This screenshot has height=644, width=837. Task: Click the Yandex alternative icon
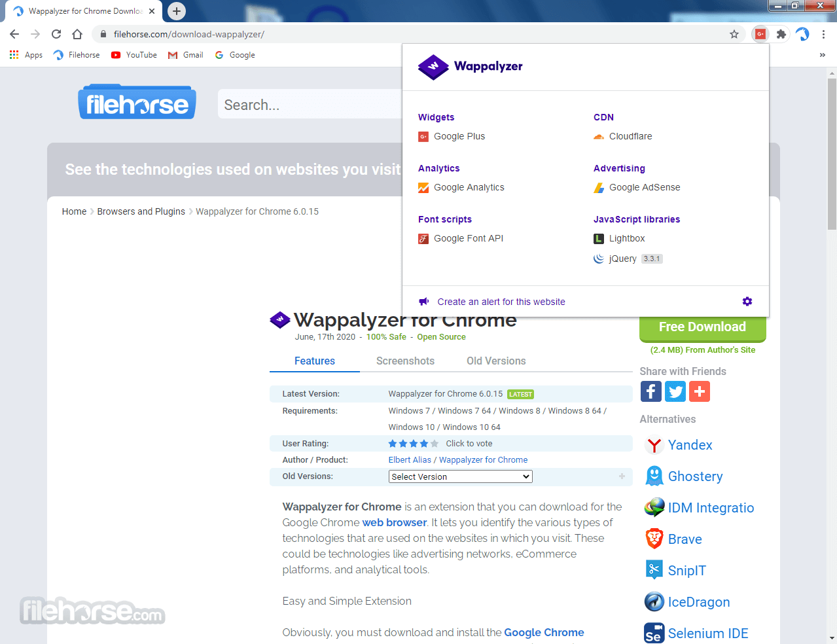tap(654, 445)
